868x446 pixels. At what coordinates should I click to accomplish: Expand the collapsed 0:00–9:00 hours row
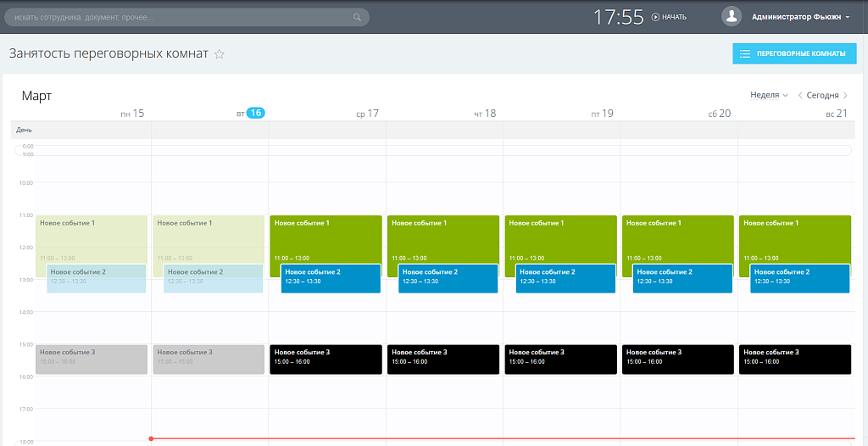[x=432, y=150]
